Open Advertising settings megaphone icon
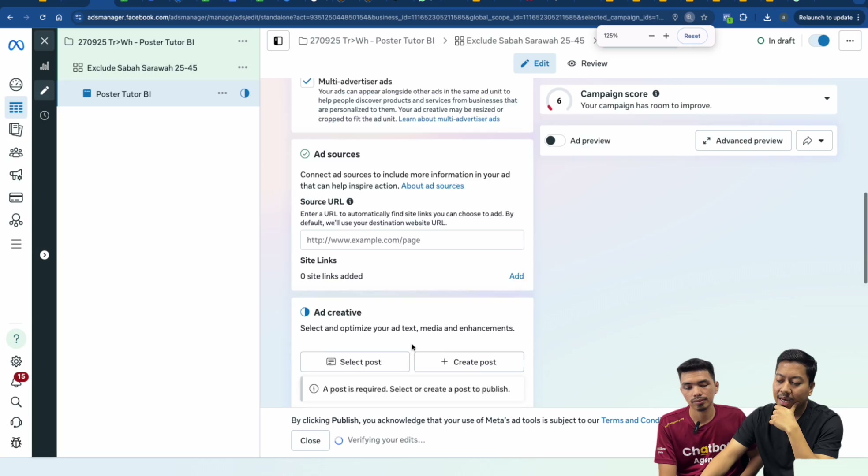The width and height of the screenshot is (868, 476). 16,175
